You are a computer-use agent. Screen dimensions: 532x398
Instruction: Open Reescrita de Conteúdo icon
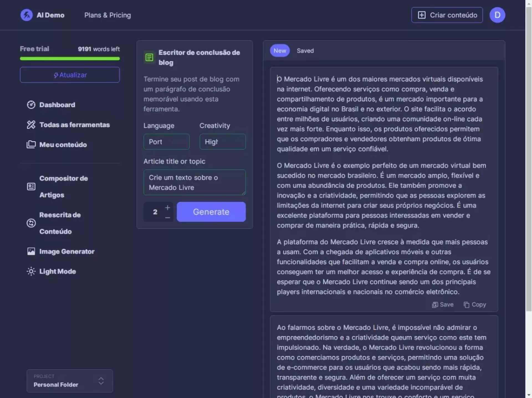click(31, 223)
